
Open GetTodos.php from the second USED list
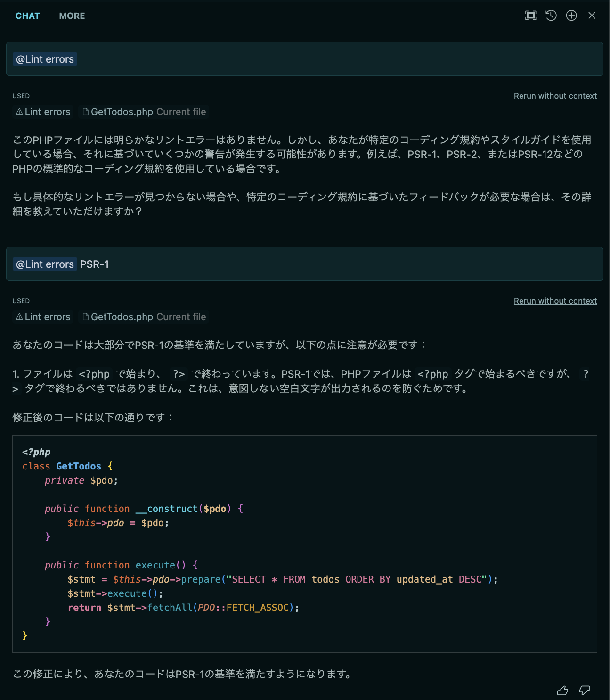click(122, 317)
